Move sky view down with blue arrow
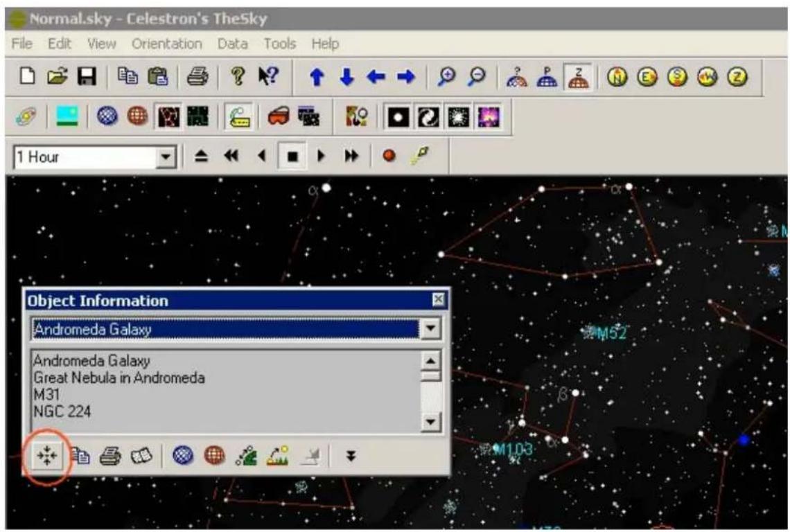The image size is (790, 532). [x=346, y=77]
